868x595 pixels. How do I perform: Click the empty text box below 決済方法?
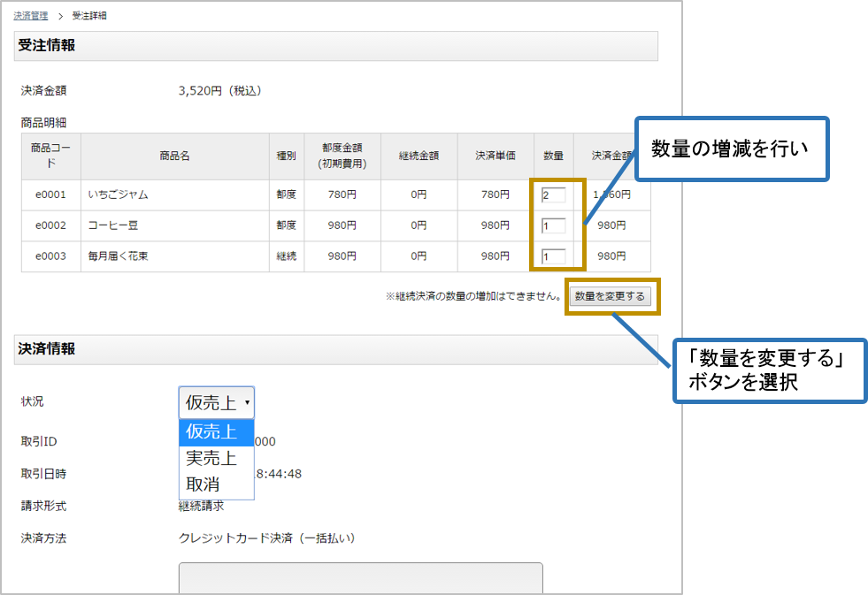[360, 578]
